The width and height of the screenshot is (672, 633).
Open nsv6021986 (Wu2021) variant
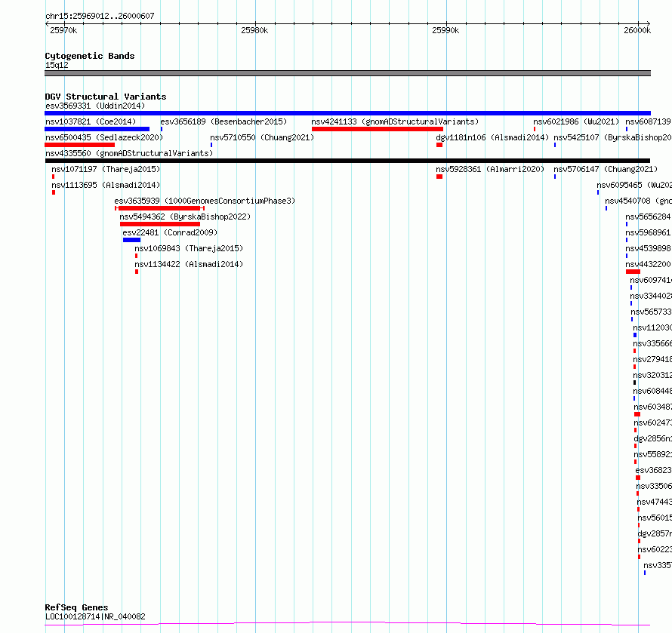576,121
